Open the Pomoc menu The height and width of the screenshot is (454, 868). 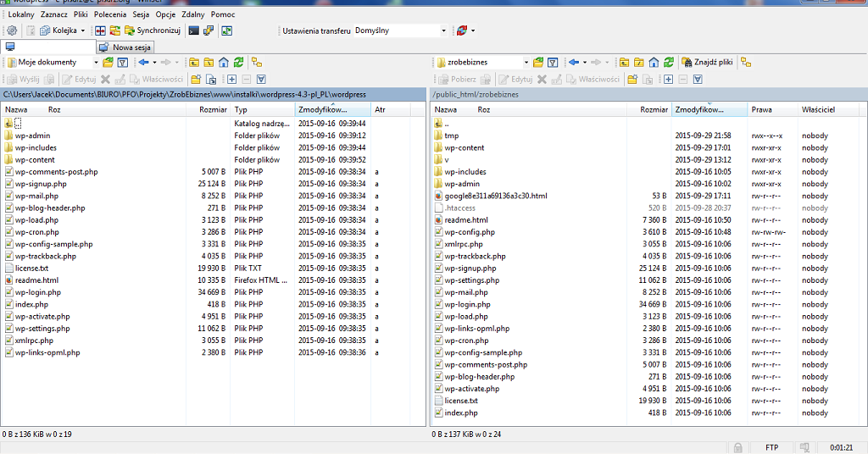tap(223, 14)
